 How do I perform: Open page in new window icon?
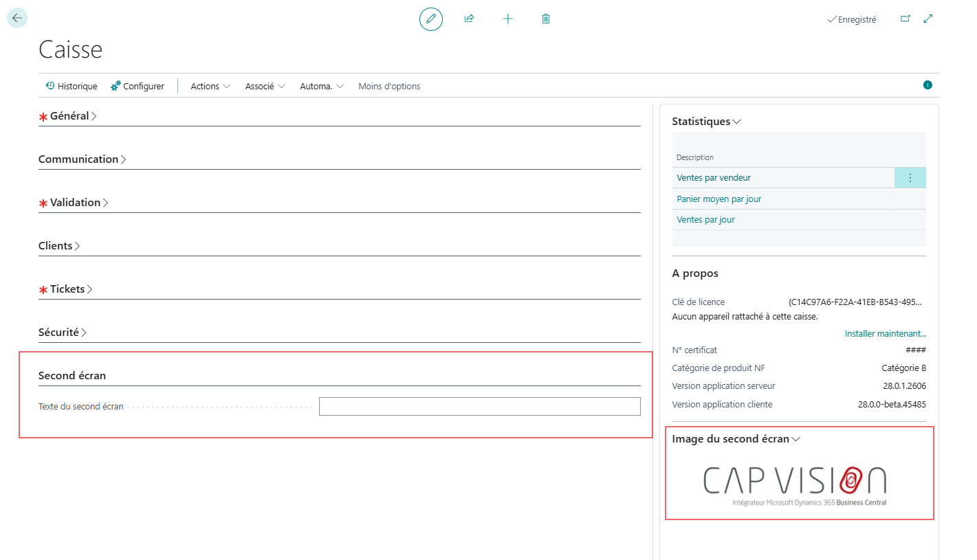pyautogui.click(x=905, y=19)
